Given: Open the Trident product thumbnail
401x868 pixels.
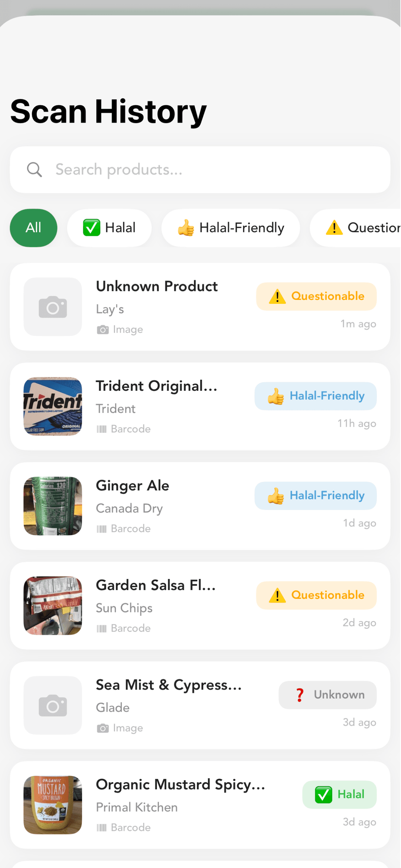Looking at the screenshot, I should pyautogui.click(x=53, y=406).
